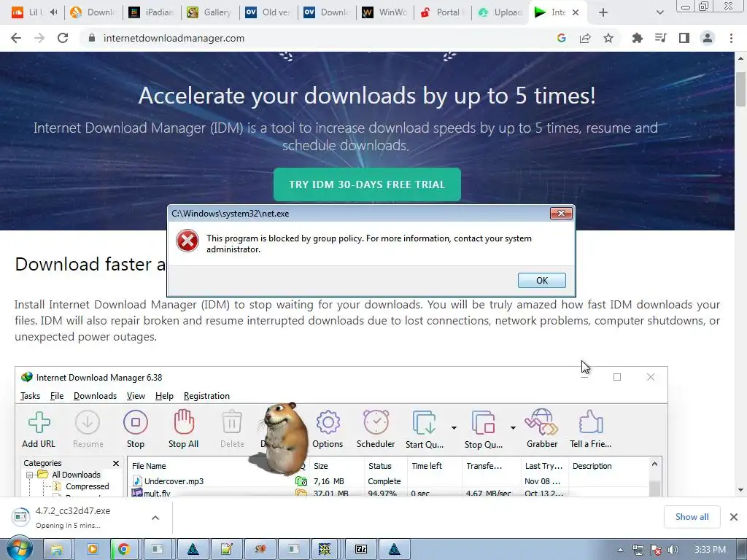Open the volume speaker tray icon
The height and width of the screenshot is (560, 747).
tap(673, 550)
